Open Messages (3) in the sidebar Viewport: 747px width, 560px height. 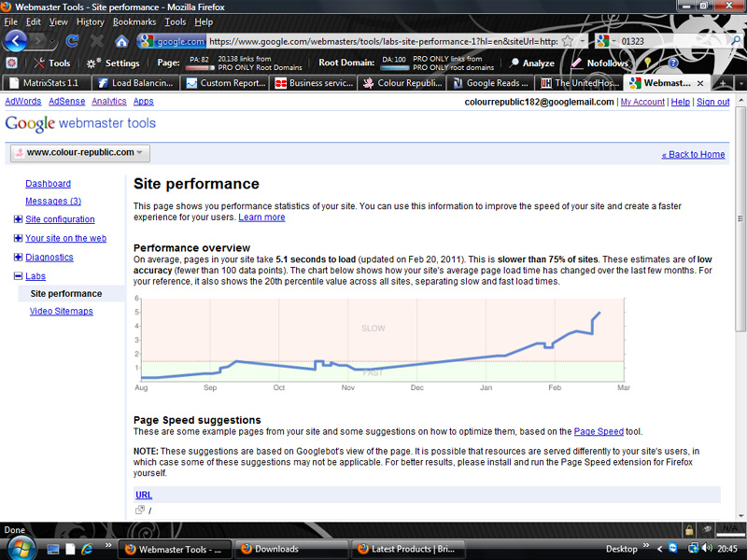click(x=53, y=201)
